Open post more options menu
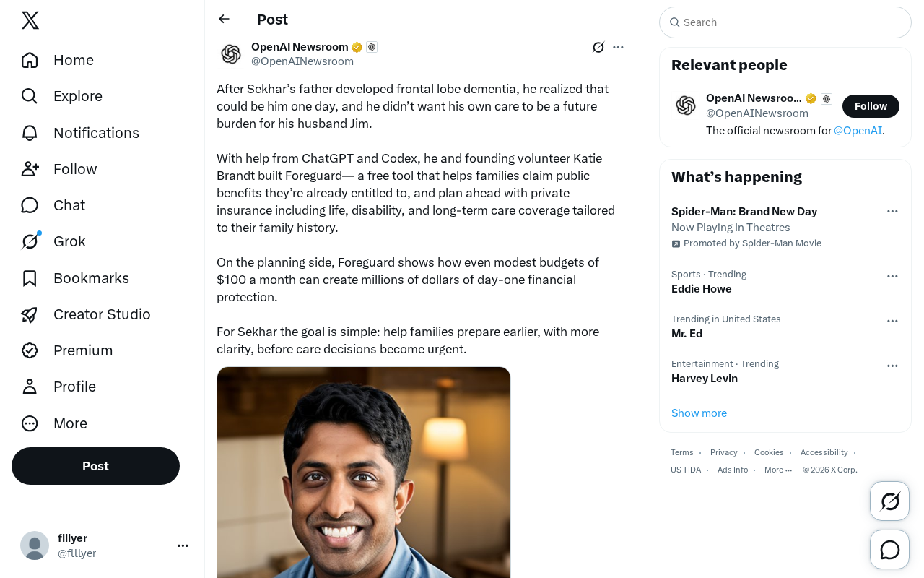Viewport: 924px width, 578px height. [x=618, y=47]
